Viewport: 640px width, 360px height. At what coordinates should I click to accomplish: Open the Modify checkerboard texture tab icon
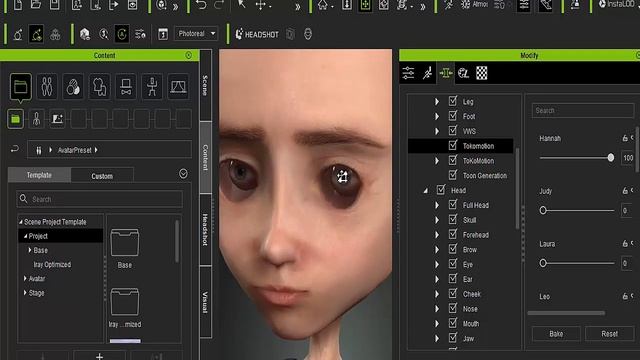(x=482, y=73)
